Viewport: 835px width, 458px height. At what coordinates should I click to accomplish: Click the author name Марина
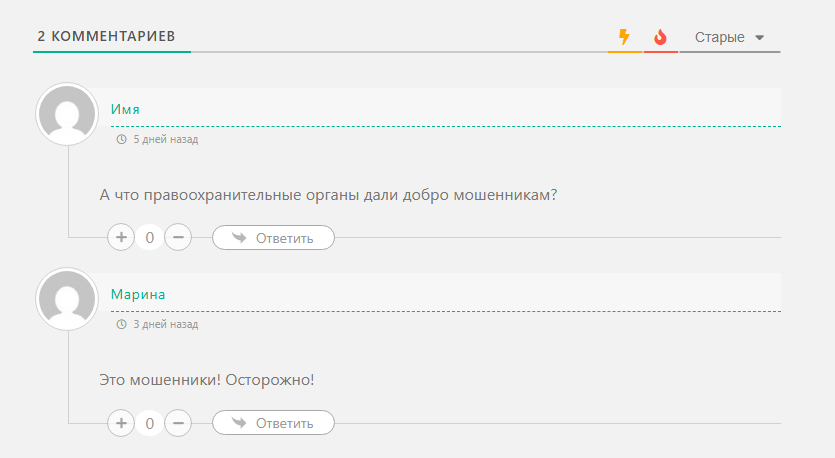tap(138, 294)
